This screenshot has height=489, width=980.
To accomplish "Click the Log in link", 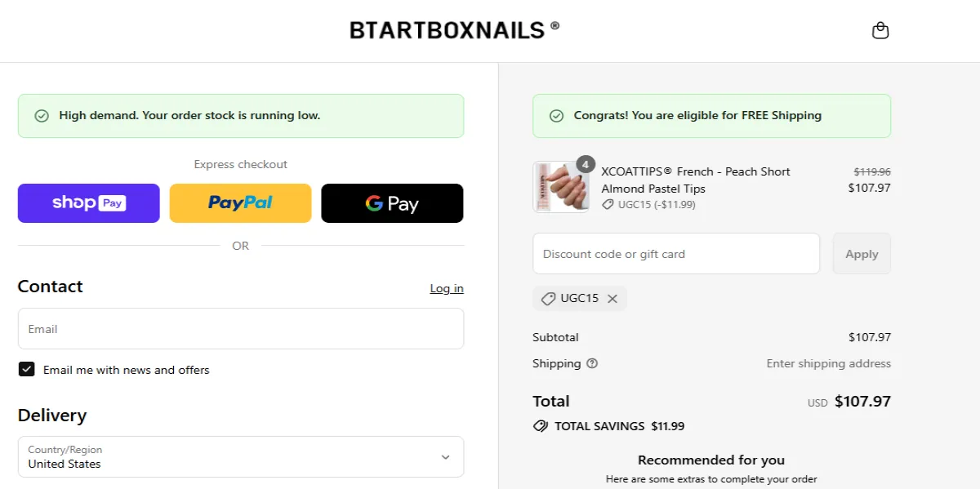I will click(x=446, y=287).
